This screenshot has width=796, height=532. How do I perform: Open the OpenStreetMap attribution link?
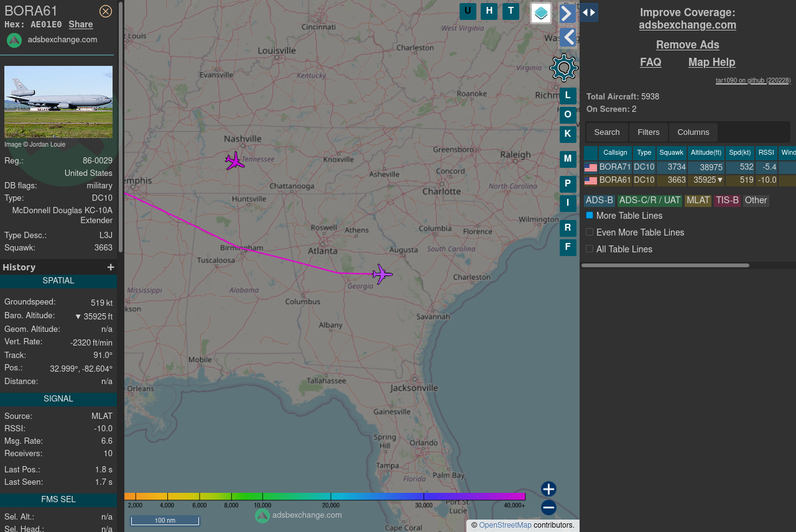505,526
